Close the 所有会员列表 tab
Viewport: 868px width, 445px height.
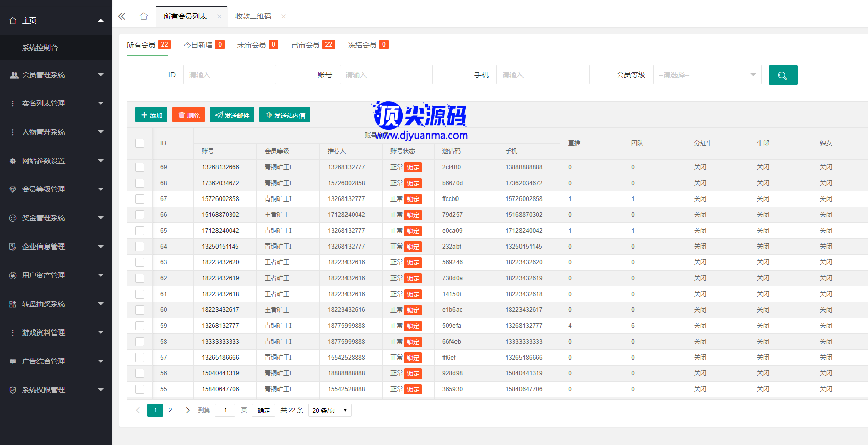[219, 17]
